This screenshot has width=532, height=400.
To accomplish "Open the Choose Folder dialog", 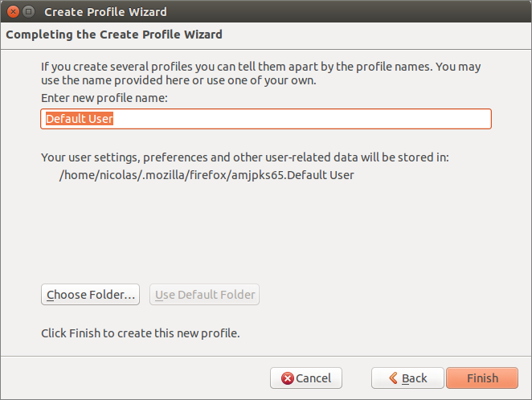I will [90, 295].
